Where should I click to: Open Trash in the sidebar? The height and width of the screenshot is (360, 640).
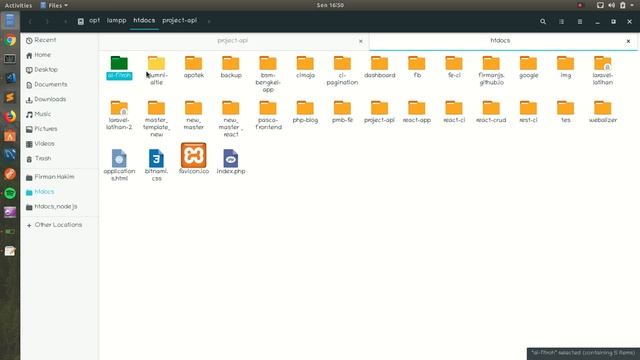click(59, 158)
